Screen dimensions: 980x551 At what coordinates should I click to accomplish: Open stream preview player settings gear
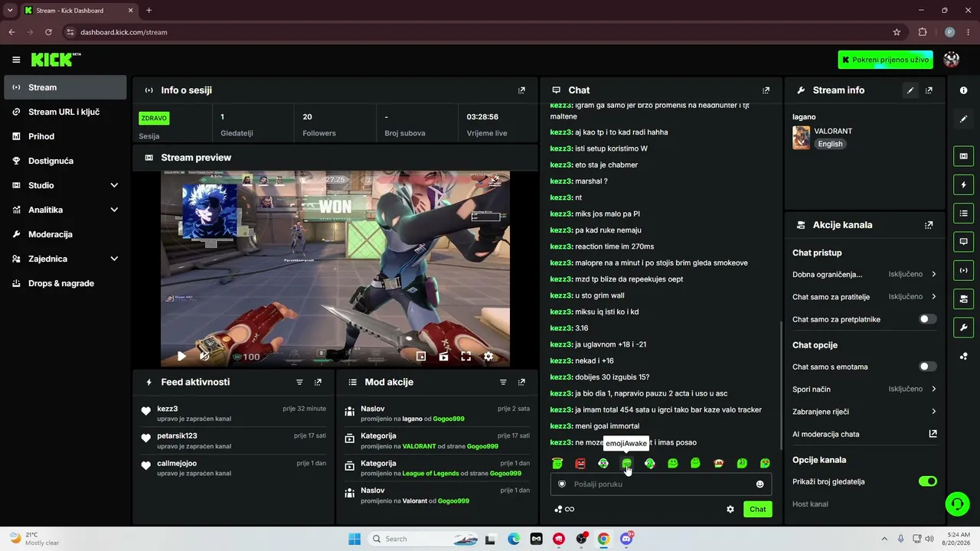[x=488, y=356]
